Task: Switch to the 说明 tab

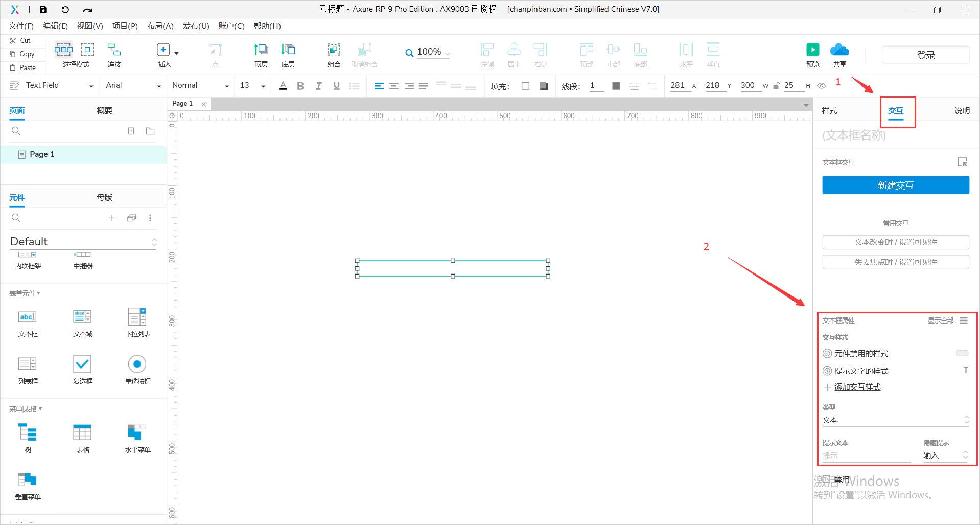Action: [x=962, y=111]
